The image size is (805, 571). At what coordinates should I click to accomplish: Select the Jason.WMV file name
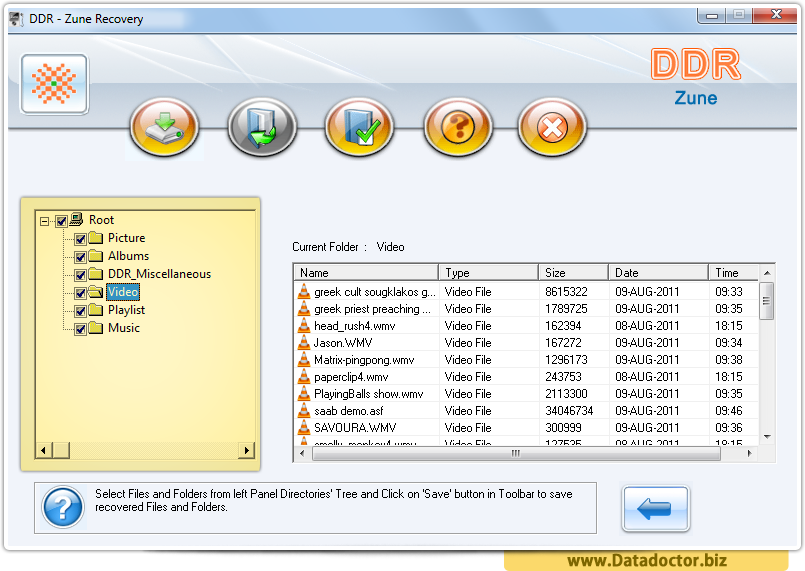point(343,342)
